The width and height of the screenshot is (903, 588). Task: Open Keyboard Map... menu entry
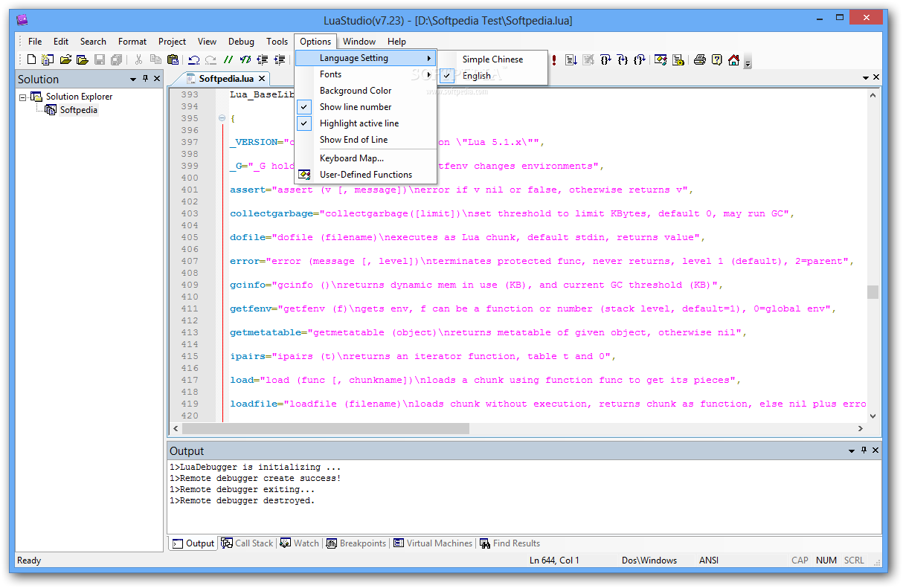365,158
